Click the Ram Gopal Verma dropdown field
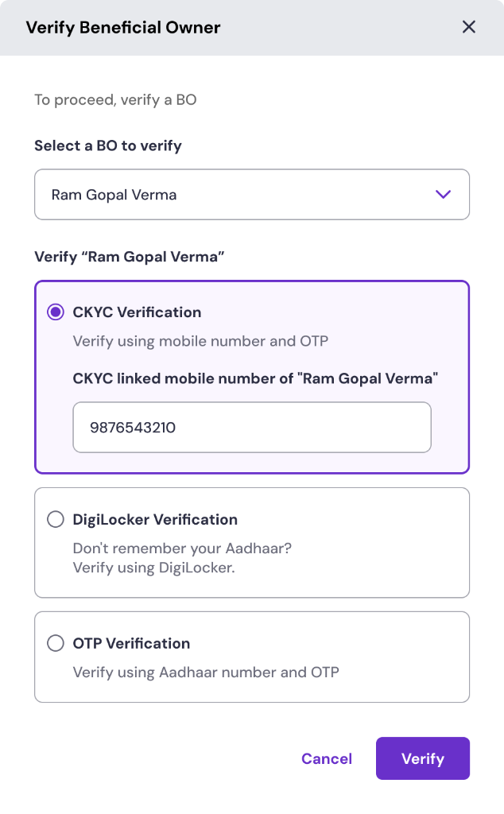The height and width of the screenshot is (814, 504). coord(252,193)
